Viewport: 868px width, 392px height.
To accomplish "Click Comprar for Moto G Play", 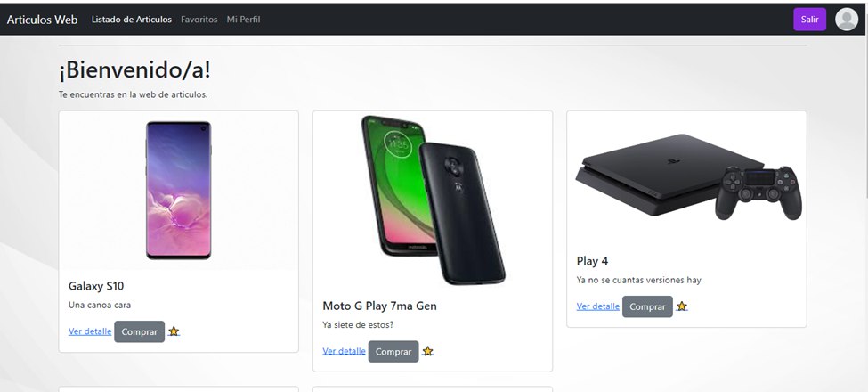I will (x=393, y=352).
